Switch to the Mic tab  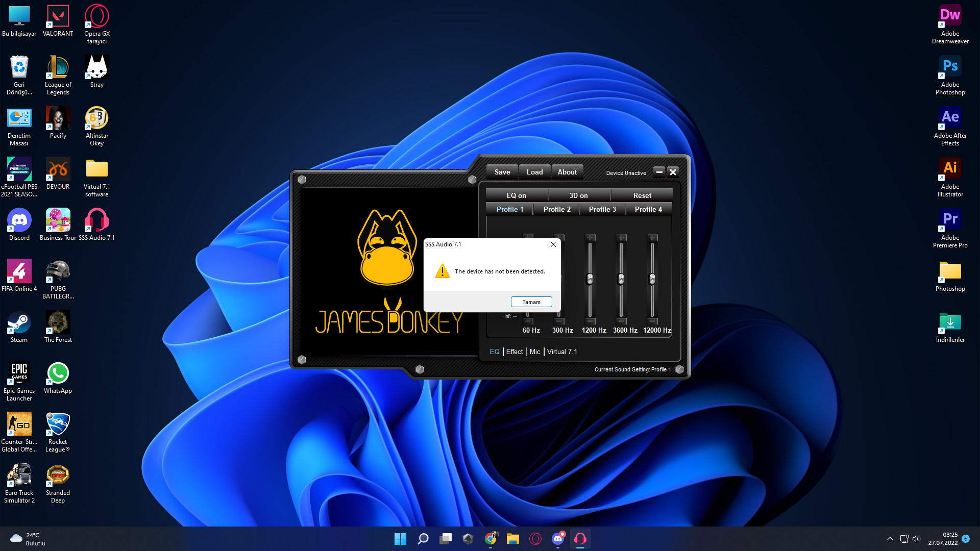pyautogui.click(x=534, y=352)
